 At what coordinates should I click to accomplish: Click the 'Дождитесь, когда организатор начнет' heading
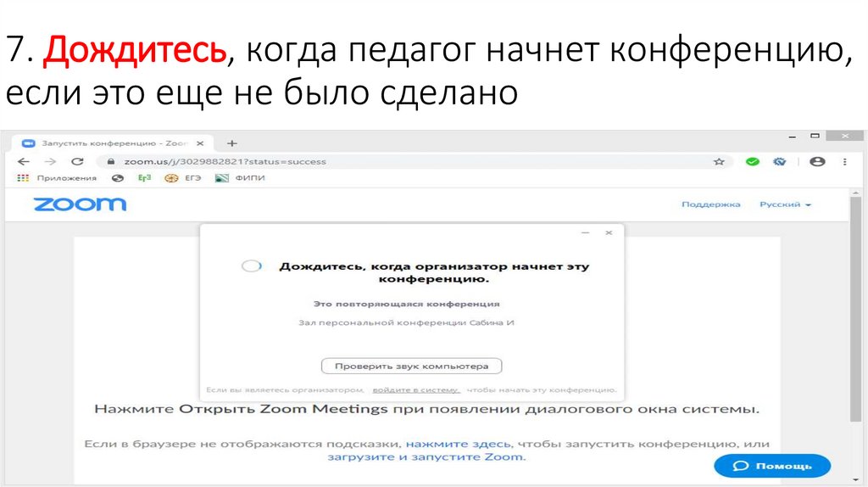(x=434, y=272)
